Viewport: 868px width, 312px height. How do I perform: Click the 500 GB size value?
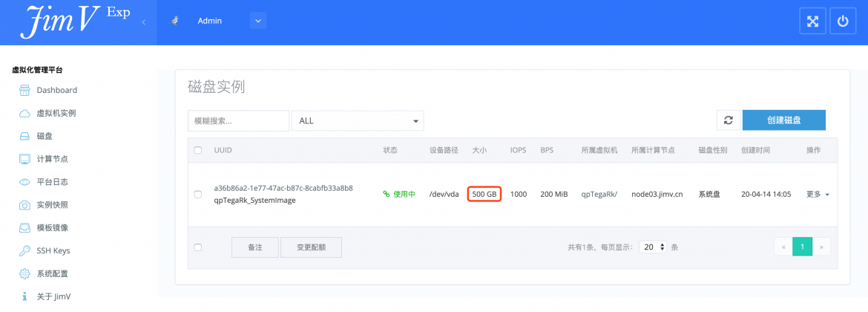(x=484, y=195)
